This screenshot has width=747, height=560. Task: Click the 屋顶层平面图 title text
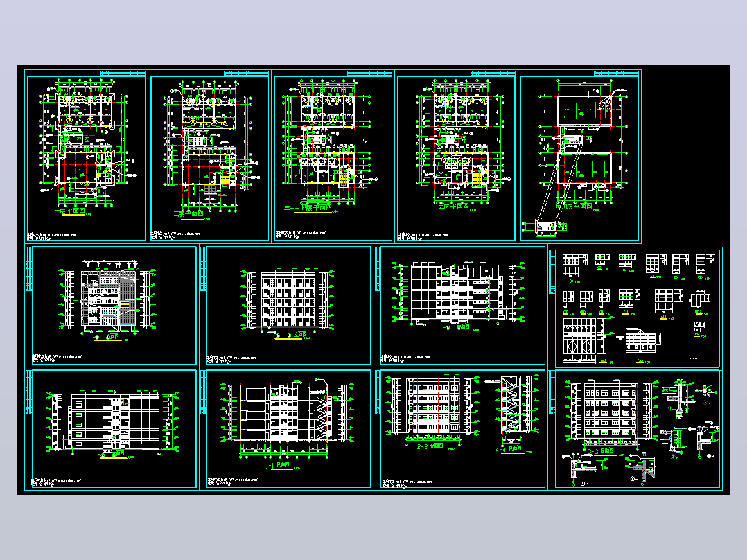[x=574, y=206]
